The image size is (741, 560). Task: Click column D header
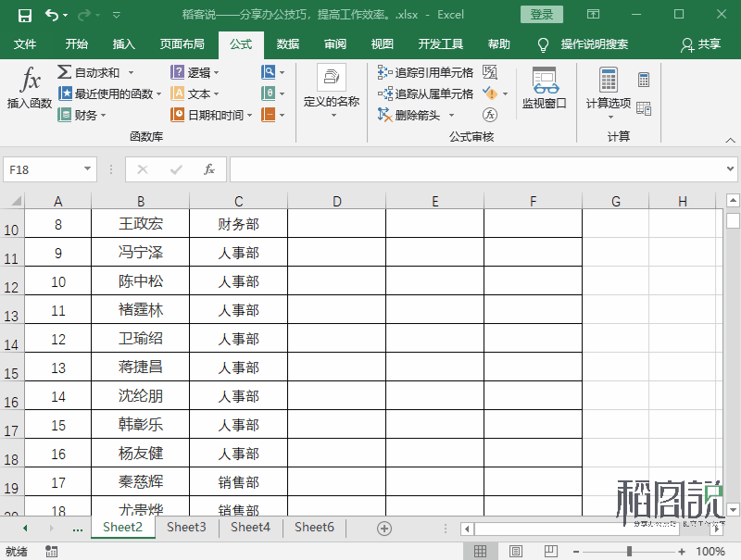click(x=336, y=201)
